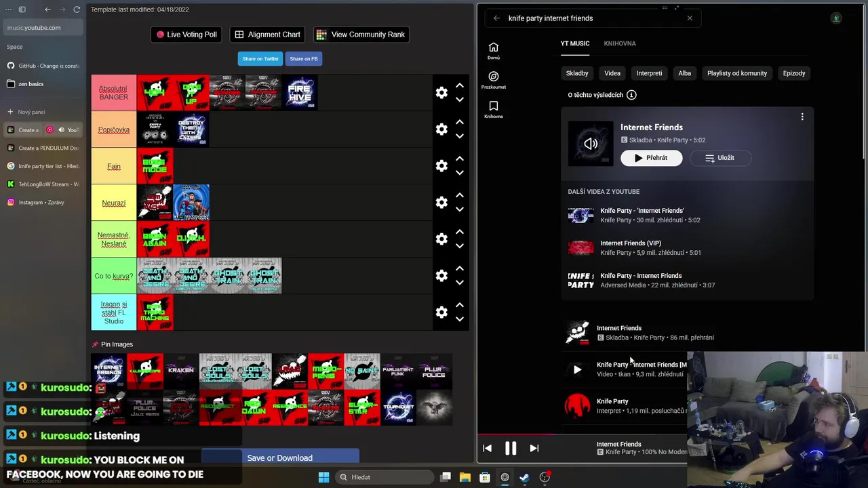Move Popičovka tier up
Viewport: 868px width, 488px height.
click(x=460, y=122)
